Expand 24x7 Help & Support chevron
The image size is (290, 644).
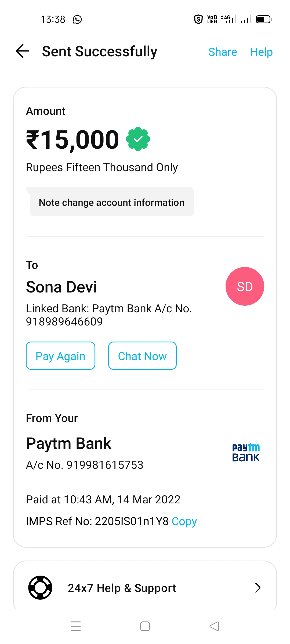258,588
